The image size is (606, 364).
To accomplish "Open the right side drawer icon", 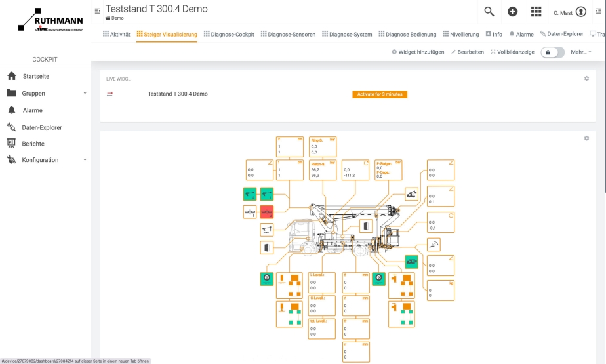I will tap(598, 12).
